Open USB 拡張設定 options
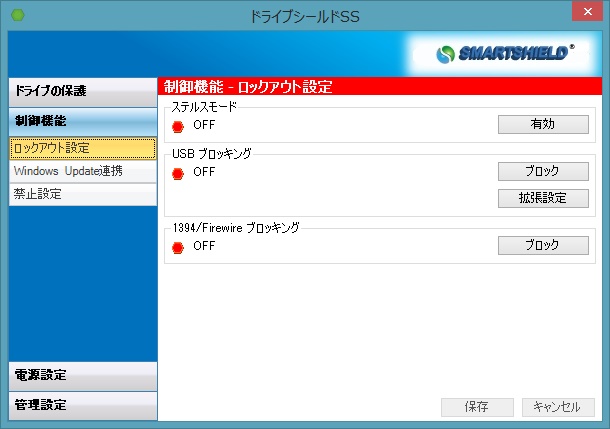 pos(543,197)
